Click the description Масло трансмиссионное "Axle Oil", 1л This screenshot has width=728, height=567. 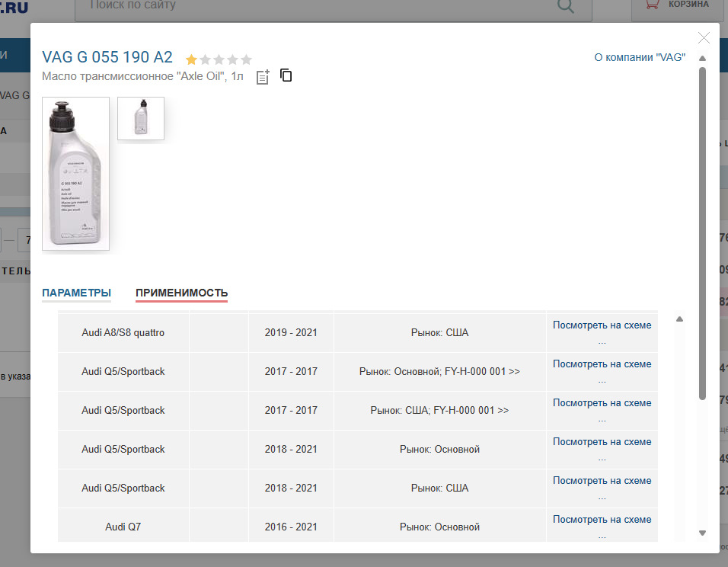(x=142, y=76)
